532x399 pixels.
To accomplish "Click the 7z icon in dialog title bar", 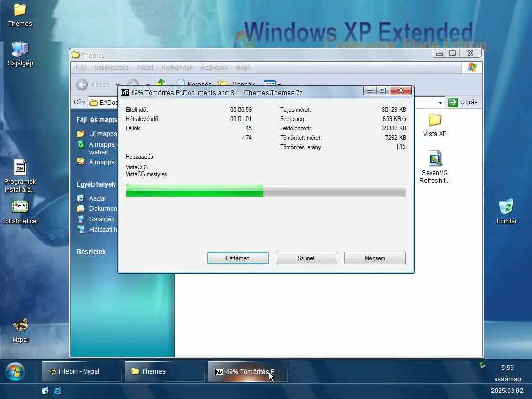I will point(125,92).
